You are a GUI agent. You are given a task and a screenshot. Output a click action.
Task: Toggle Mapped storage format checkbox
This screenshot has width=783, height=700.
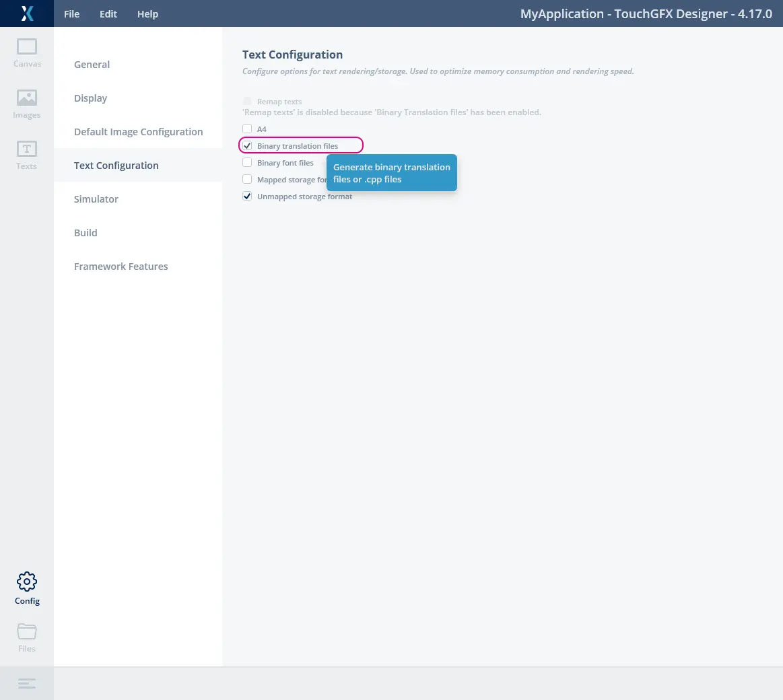click(x=247, y=180)
